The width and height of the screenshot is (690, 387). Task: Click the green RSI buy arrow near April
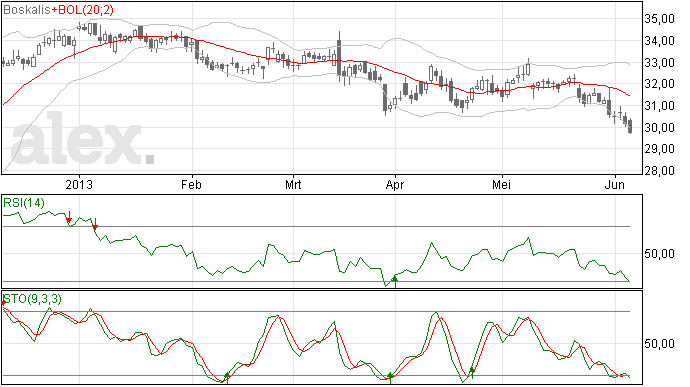pyautogui.click(x=395, y=282)
